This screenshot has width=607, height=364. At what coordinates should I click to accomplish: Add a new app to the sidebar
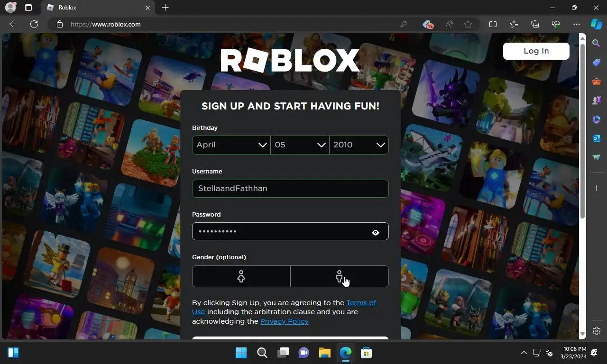(597, 188)
